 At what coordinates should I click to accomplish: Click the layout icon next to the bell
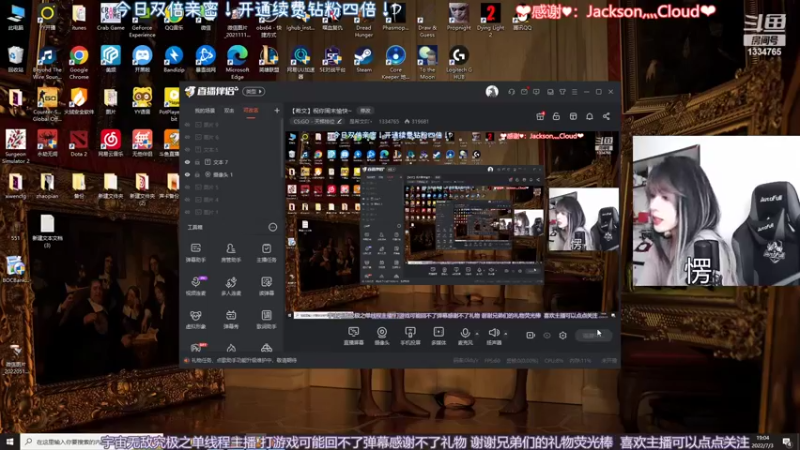[573, 116]
